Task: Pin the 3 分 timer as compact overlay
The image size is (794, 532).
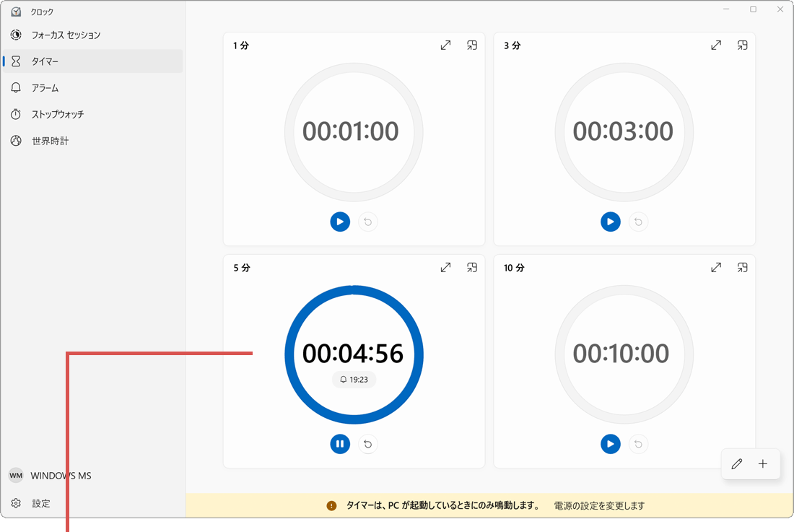Action: click(743, 45)
